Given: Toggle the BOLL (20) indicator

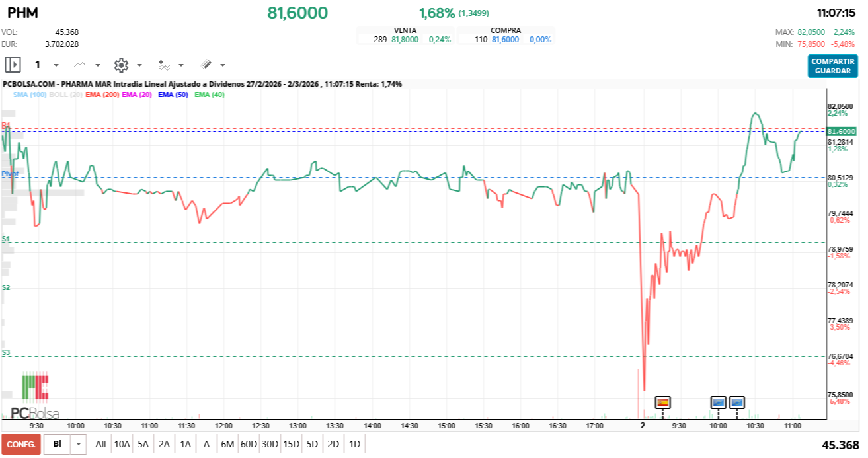Looking at the screenshot, I should (x=65, y=95).
